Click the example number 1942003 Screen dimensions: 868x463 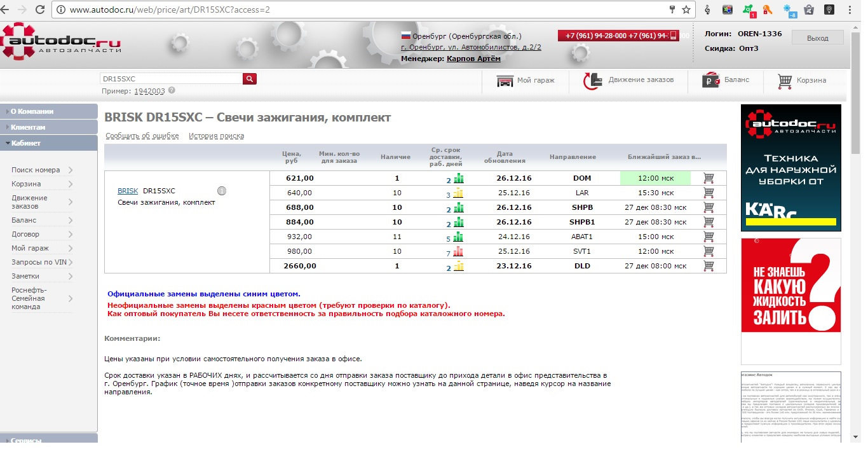[x=149, y=91]
